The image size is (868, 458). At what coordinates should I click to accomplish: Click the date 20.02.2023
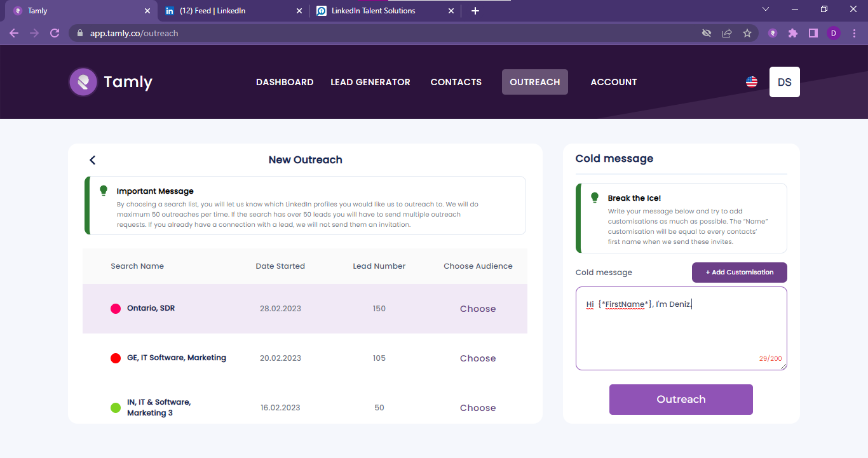click(x=280, y=358)
